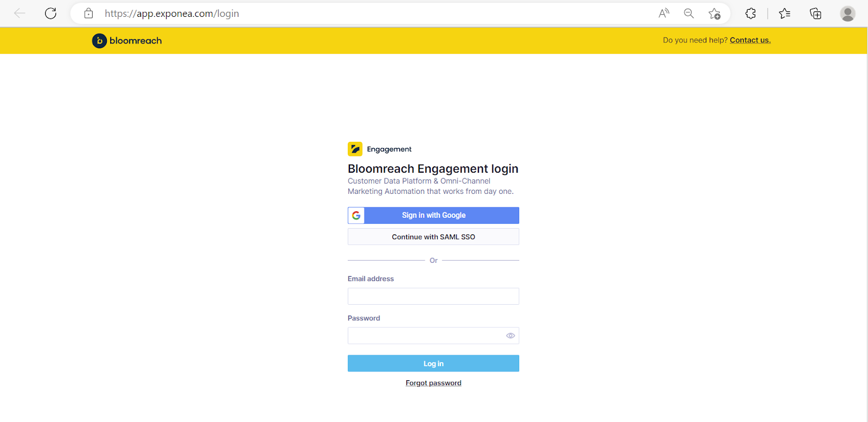Open the Contact us link
The image size is (868, 422).
(750, 40)
